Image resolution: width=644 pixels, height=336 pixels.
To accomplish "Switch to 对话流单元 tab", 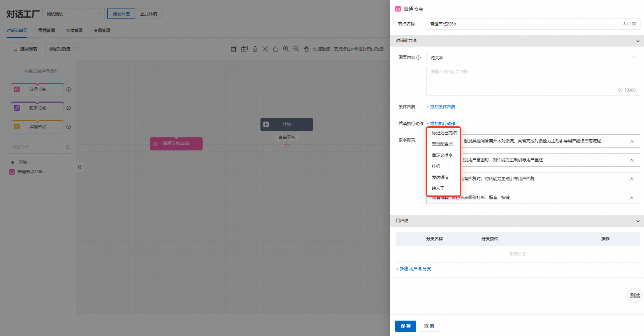I will click(x=17, y=30).
